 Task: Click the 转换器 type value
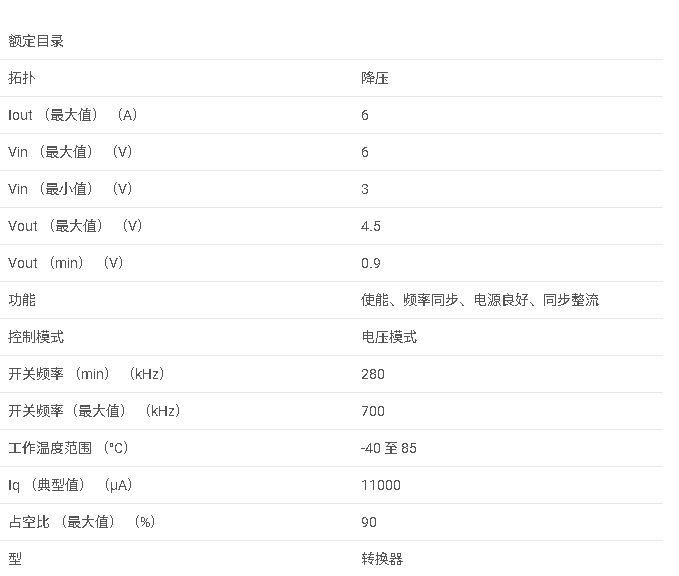pos(382,559)
